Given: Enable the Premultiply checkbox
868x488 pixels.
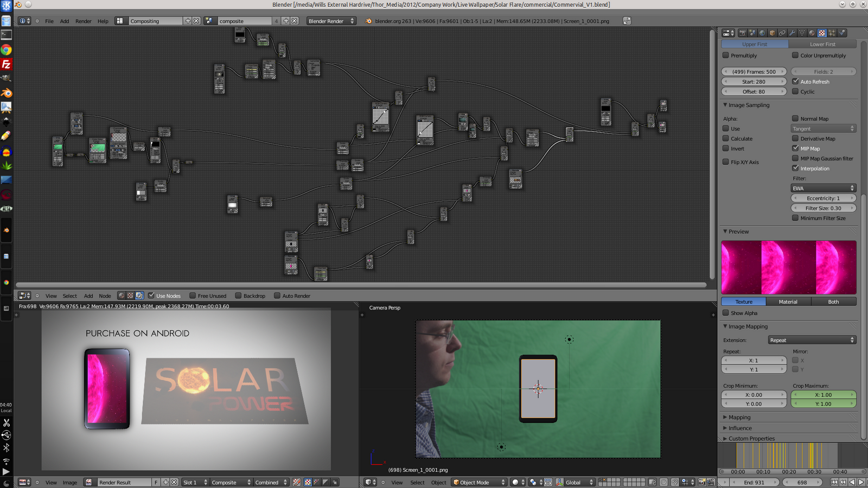Looking at the screenshot, I should (x=725, y=55).
